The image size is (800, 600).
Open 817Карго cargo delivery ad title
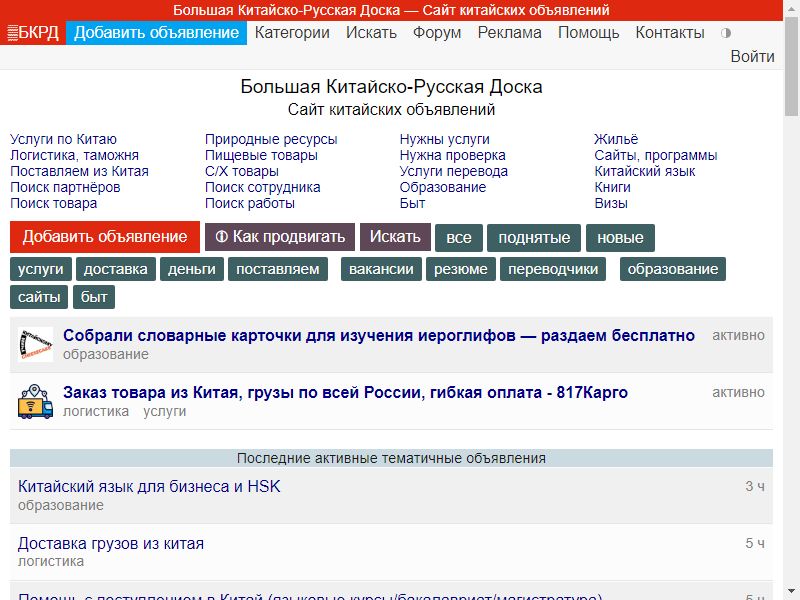coord(345,392)
